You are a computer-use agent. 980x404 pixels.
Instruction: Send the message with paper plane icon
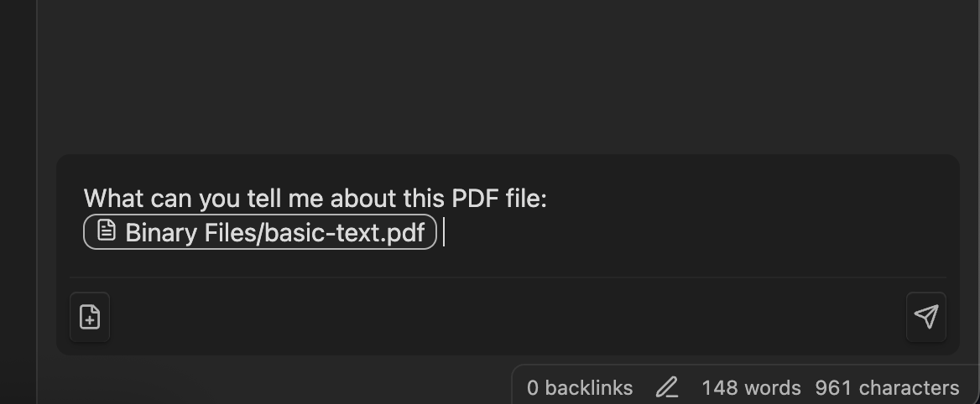click(925, 316)
